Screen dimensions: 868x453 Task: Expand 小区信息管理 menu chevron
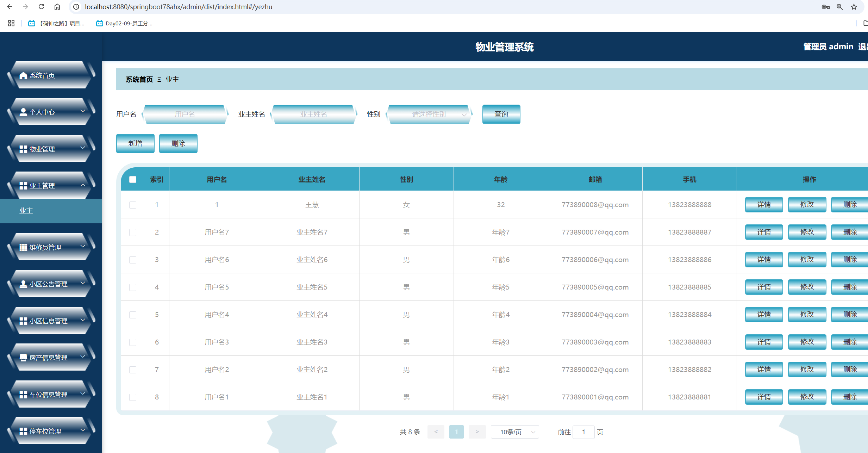pos(83,320)
